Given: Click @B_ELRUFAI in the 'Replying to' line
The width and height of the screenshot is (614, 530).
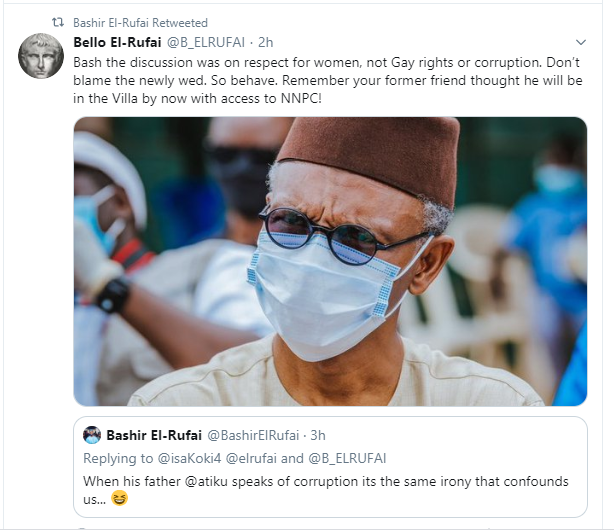Looking at the screenshot, I should point(350,458).
